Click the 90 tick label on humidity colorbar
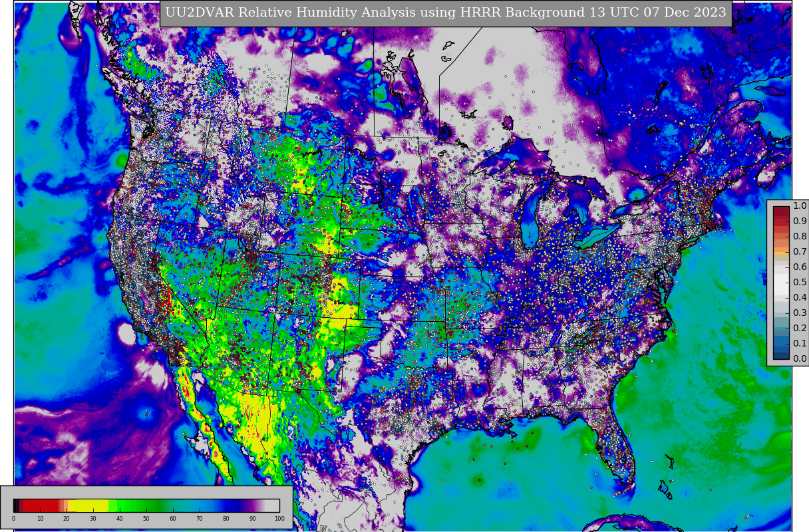Viewport: 809px width, 532px height. coord(253,519)
